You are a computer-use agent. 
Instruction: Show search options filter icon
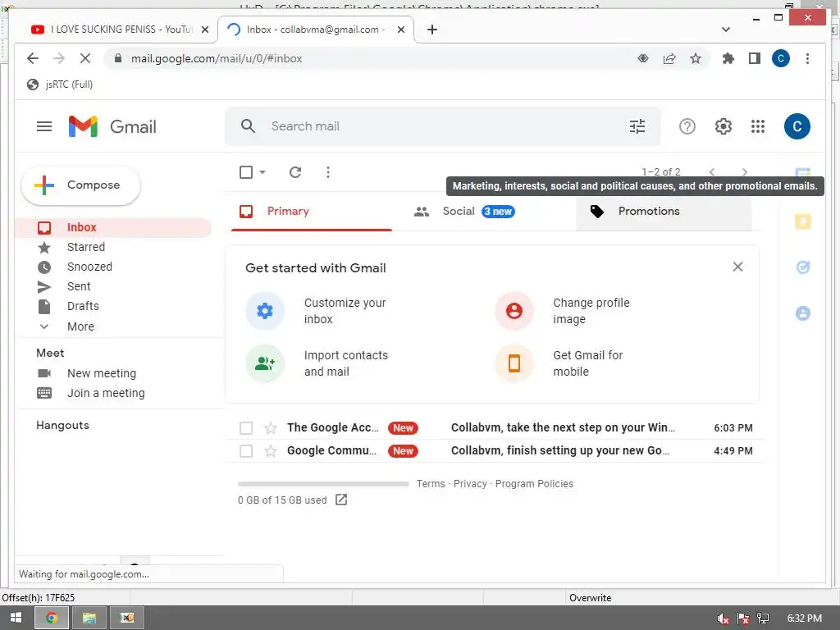637,126
